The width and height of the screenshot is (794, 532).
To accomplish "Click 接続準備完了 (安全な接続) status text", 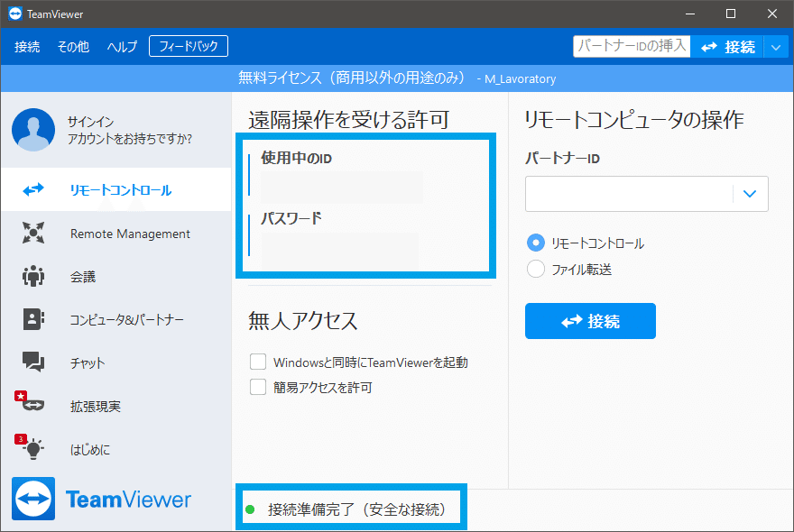I will click(x=357, y=509).
